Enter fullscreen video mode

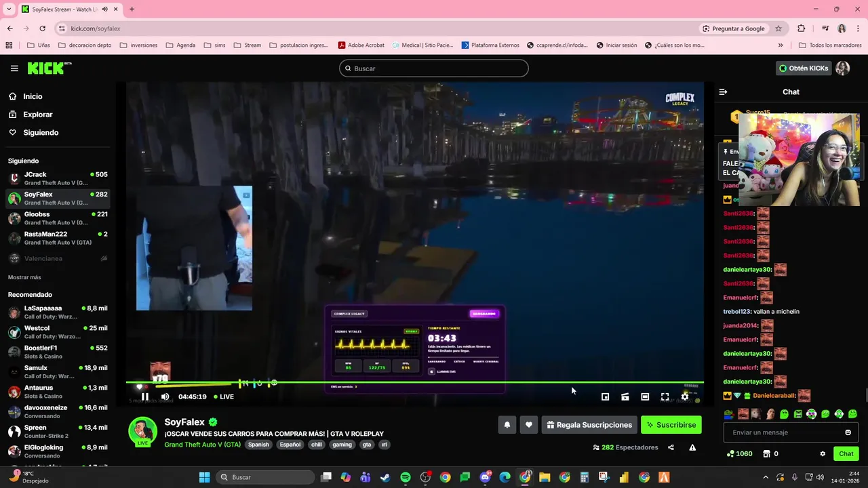click(x=665, y=397)
